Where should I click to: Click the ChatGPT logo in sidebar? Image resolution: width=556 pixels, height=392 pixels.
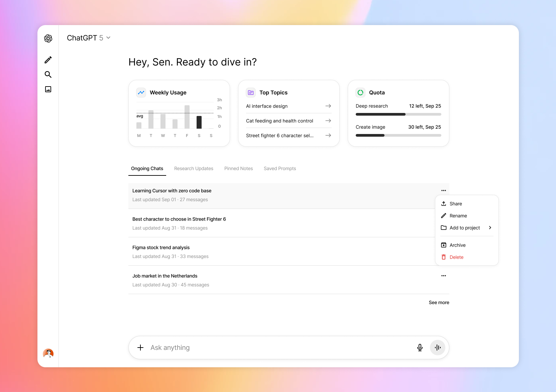point(48,38)
